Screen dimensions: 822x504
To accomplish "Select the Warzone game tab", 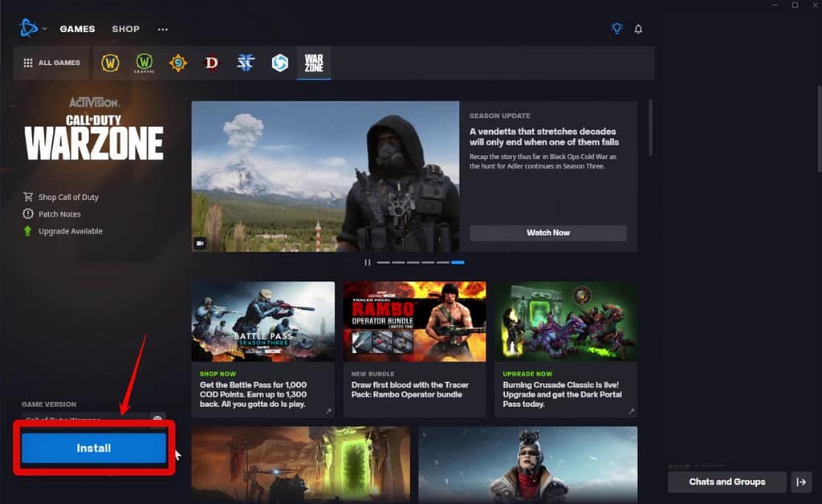I will click(314, 63).
